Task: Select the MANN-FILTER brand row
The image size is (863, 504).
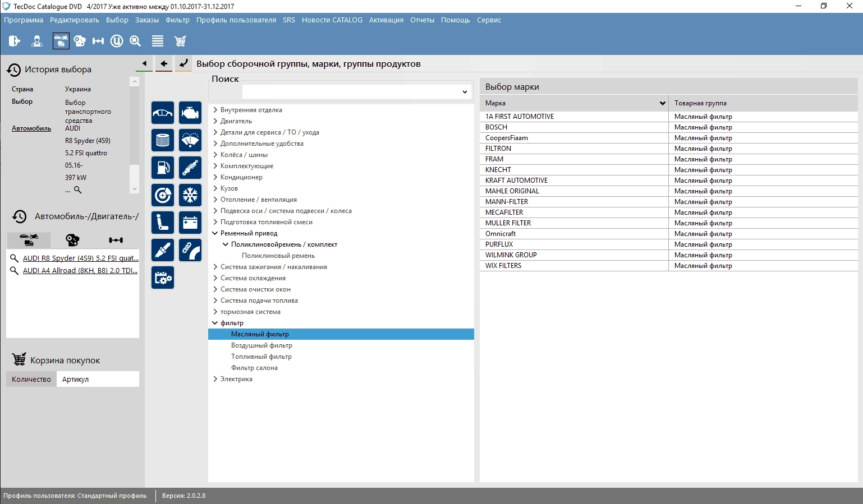Action: pyautogui.click(x=668, y=202)
